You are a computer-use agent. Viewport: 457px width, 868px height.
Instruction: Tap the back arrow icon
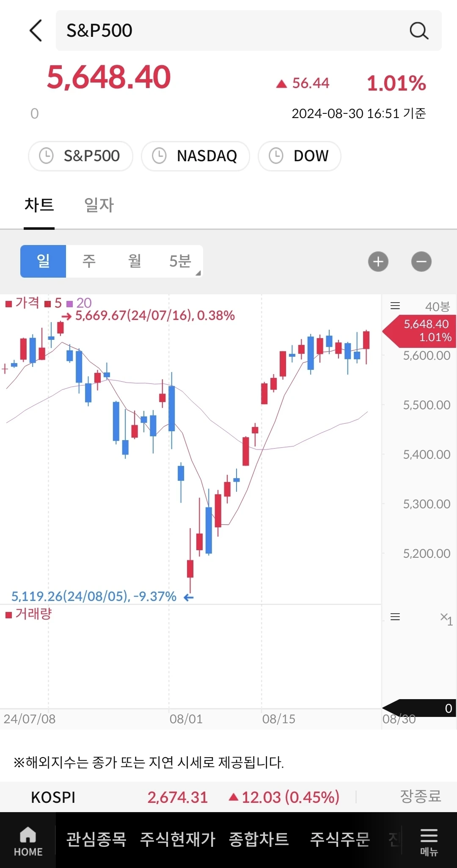[36, 30]
